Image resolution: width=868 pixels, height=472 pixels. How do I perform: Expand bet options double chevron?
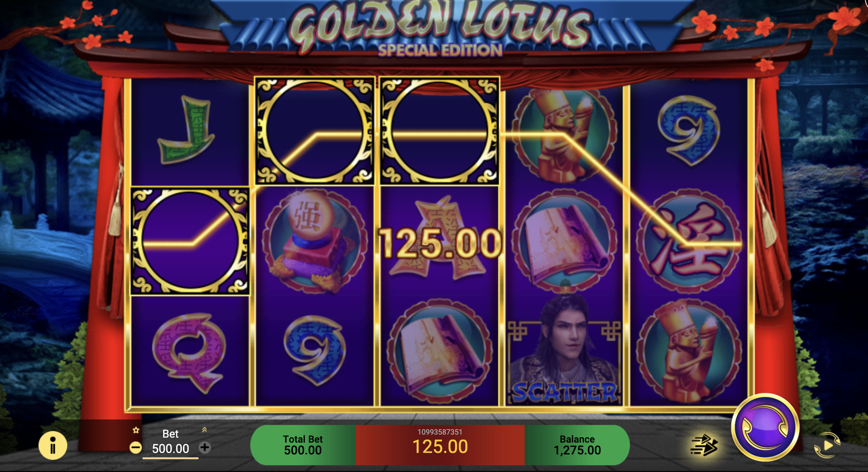204,430
